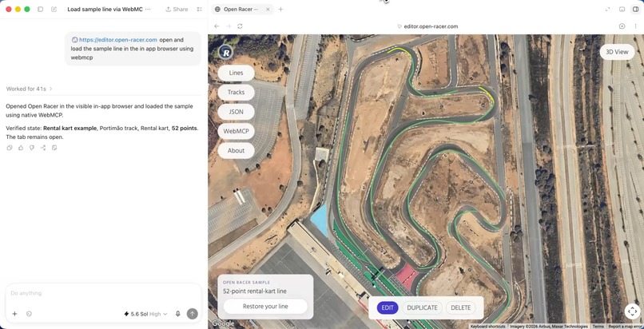Image resolution: width=644 pixels, height=329 pixels.
Task: Reload the Open Racer page
Action: [240, 26]
